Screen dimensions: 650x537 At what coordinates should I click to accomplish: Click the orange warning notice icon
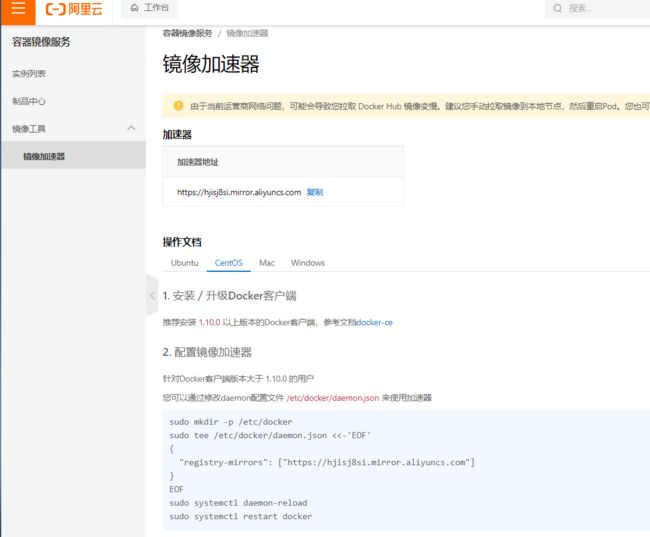tap(178, 106)
